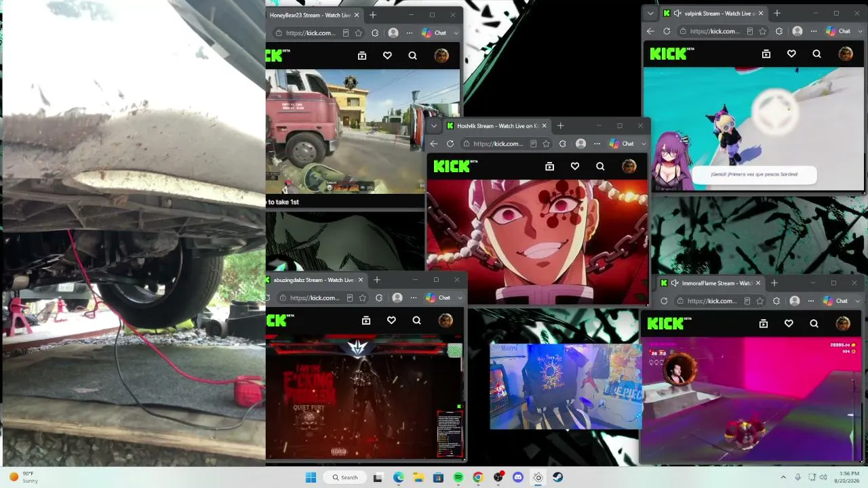The height and width of the screenshot is (488, 868).
Task: Favorite the Hosh4k page with star
Action: point(547,144)
